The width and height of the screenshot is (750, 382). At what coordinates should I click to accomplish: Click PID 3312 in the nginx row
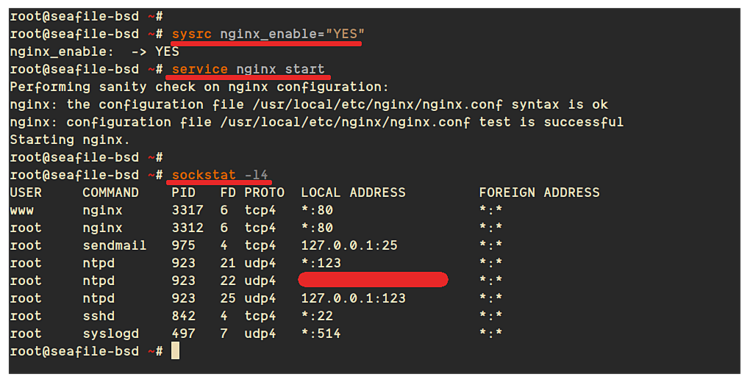coord(188,228)
